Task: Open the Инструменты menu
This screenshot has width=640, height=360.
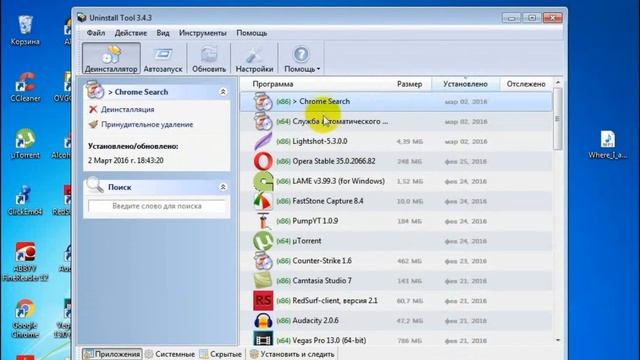Action: point(202,33)
